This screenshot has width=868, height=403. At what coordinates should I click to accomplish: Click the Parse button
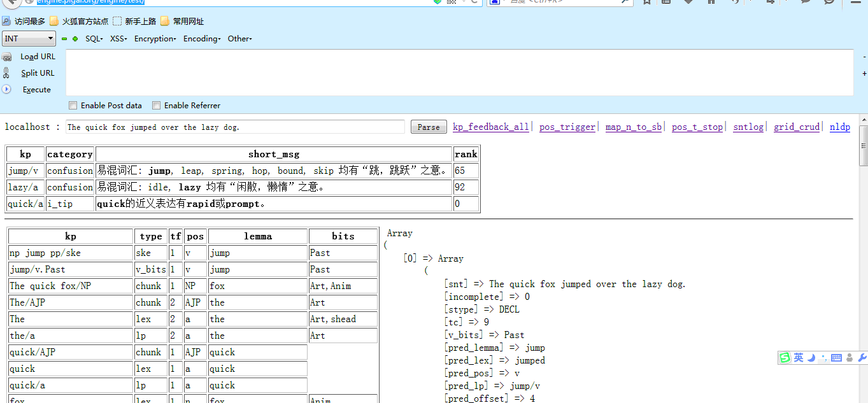click(x=429, y=127)
